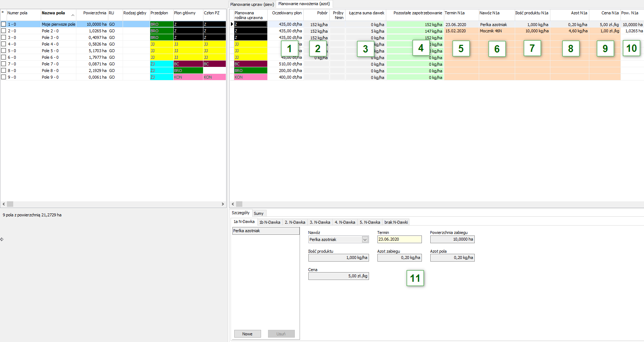Tick the checkbox for field 8 - 0
Image resolution: width=644 pixels, height=342 pixels.
click(x=4, y=71)
